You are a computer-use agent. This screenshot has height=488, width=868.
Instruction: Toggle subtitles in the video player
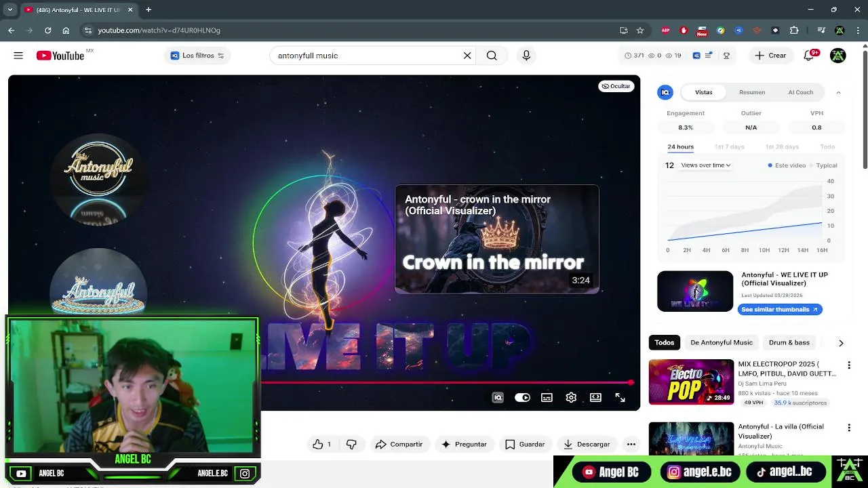coord(547,398)
